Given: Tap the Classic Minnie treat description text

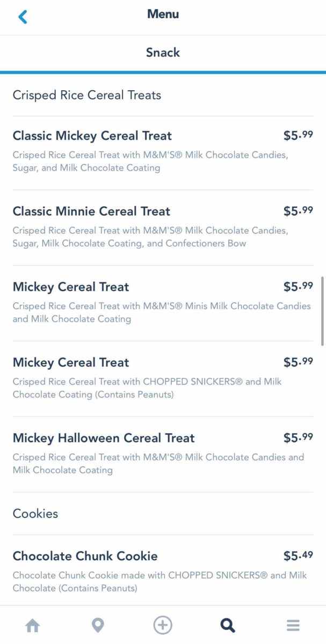Looking at the screenshot, I should (x=150, y=237).
